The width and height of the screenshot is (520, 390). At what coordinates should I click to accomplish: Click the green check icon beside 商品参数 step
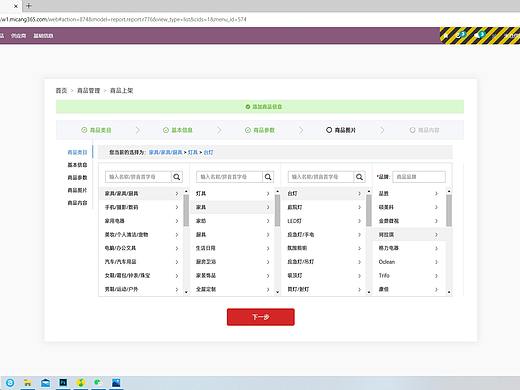pyautogui.click(x=248, y=130)
